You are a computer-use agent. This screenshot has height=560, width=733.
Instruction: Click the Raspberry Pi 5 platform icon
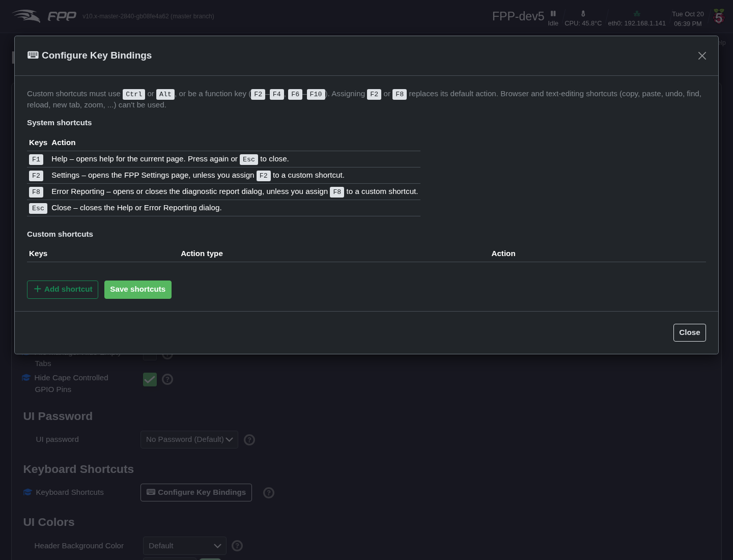(719, 16)
